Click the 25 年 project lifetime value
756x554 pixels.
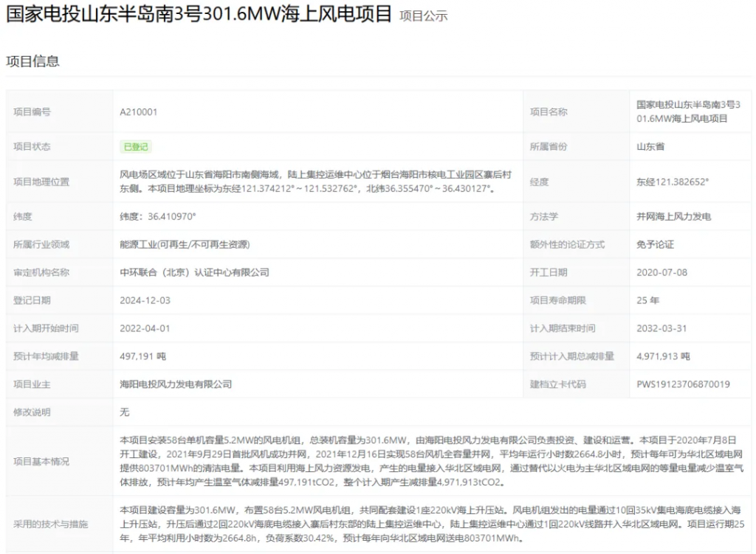pos(647,300)
